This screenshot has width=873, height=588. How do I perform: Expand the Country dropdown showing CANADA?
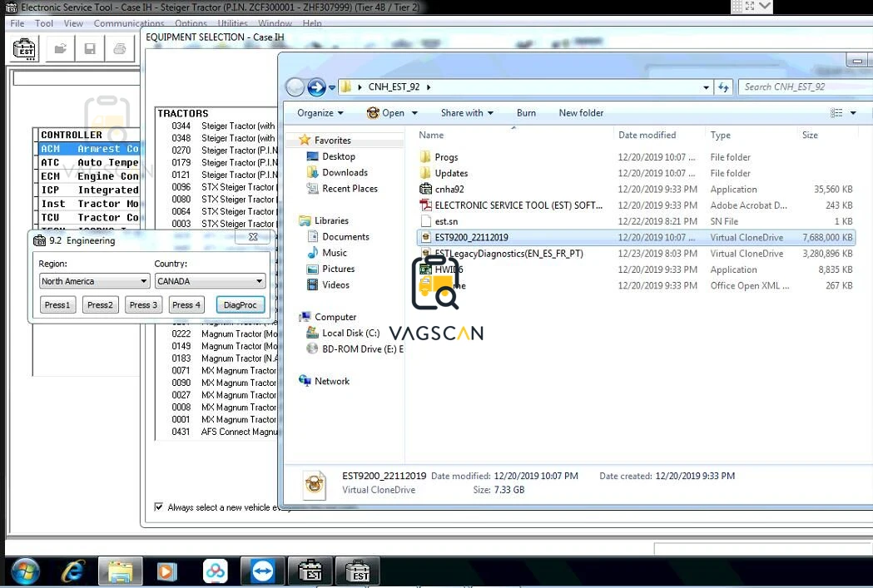pos(210,281)
